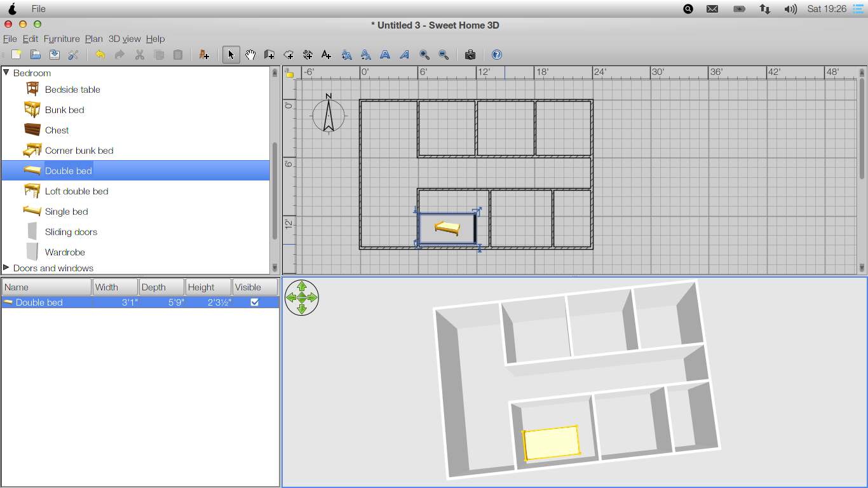The width and height of the screenshot is (868, 488).
Task: Open the system volume icon
Action: point(790,9)
